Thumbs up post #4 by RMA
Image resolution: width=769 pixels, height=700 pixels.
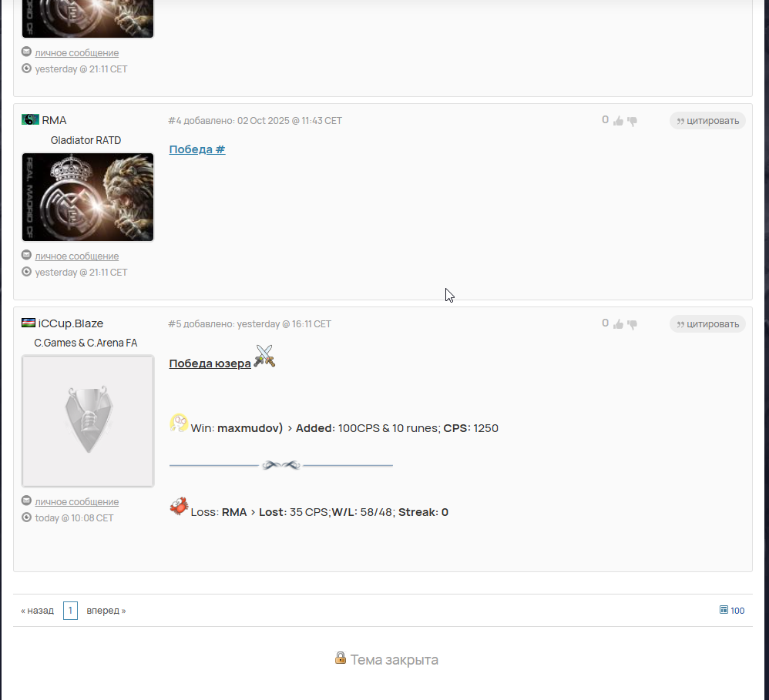pyautogui.click(x=618, y=121)
